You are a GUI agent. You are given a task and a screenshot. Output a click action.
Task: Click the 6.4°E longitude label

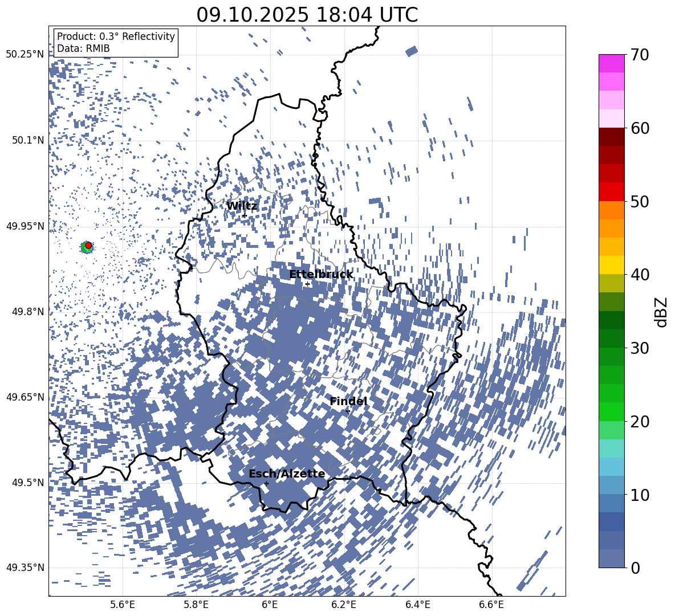[x=417, y=605]
